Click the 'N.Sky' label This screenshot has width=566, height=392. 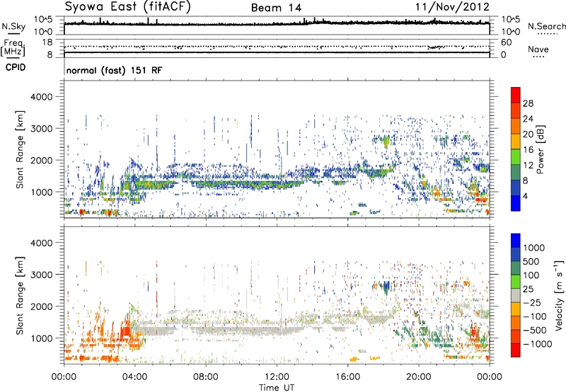point(13,26)
